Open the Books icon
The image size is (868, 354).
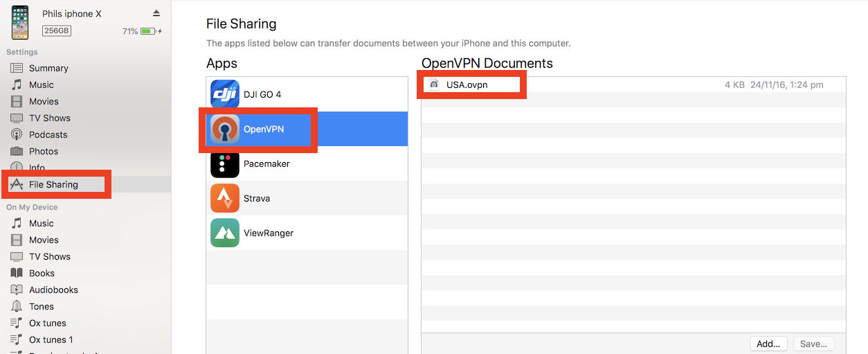click(x=17, y=273)
